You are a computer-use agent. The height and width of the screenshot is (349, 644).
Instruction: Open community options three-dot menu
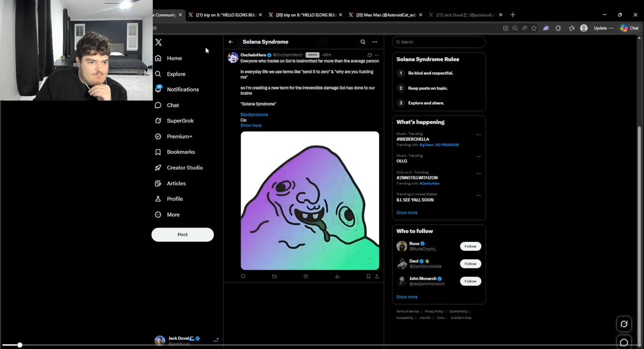pyautogui.click(x=374, y=42)
